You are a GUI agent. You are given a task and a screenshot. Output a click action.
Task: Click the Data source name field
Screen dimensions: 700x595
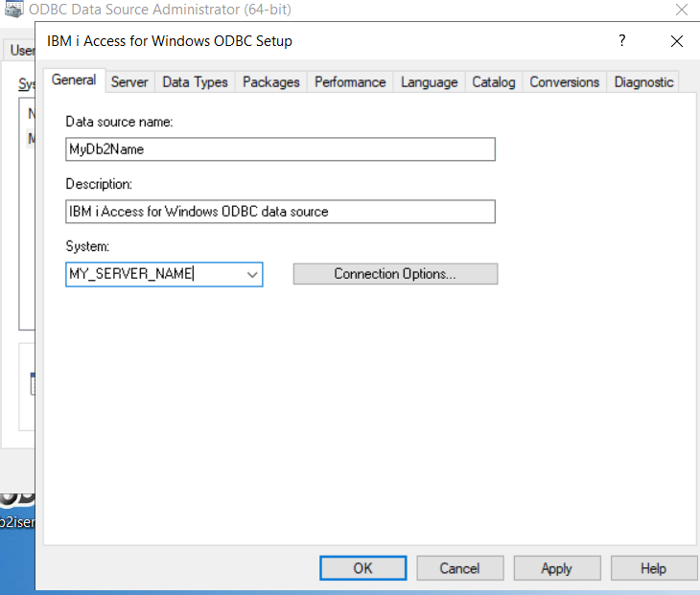point(280,149)
